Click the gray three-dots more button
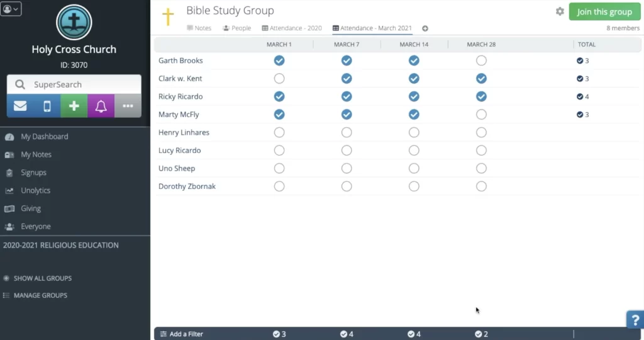 click(x=128, y=106)
